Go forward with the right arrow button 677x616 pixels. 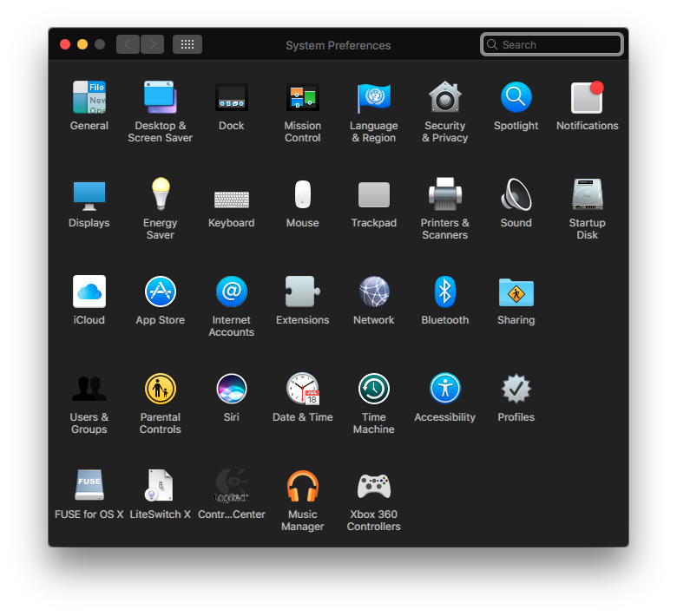click(x=153, y=44)
